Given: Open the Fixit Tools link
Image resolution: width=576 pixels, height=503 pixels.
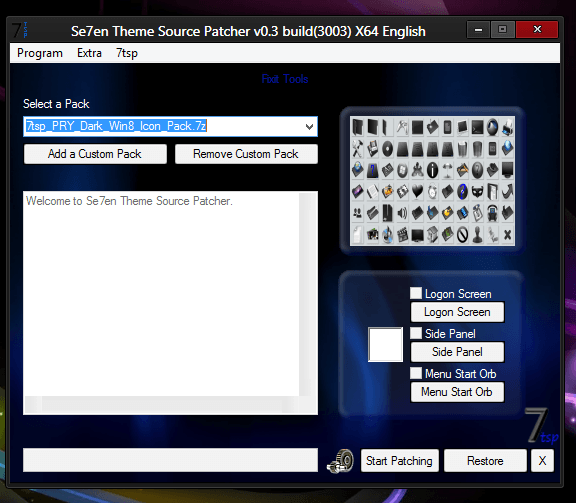Looking at the screenshot, I should coord(285,79).
